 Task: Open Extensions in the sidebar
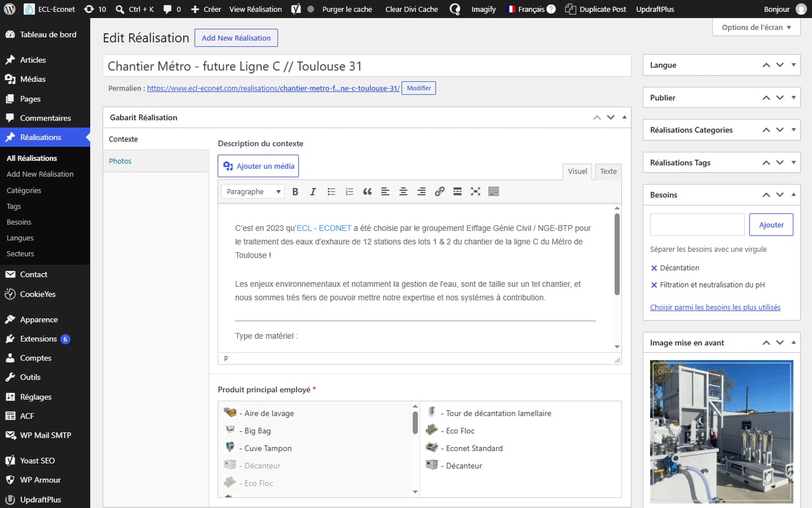[x=45, y=339]
